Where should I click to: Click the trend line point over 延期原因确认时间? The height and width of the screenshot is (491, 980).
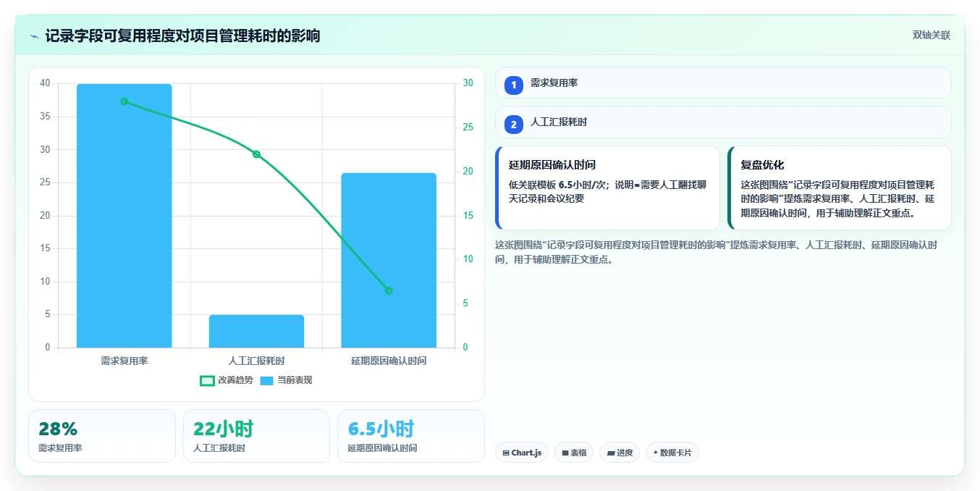click(389, 290)
